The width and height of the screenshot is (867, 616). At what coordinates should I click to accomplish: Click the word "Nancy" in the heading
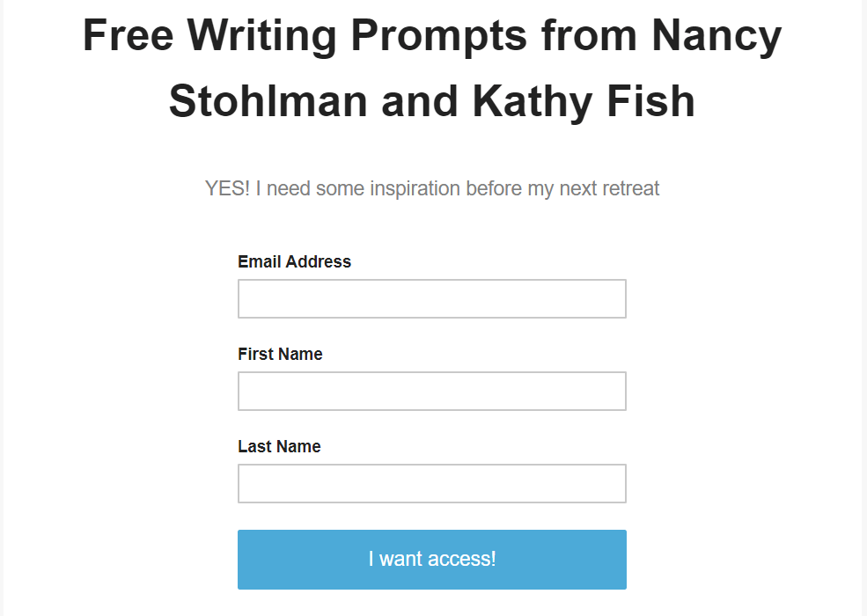coord(717,37)
